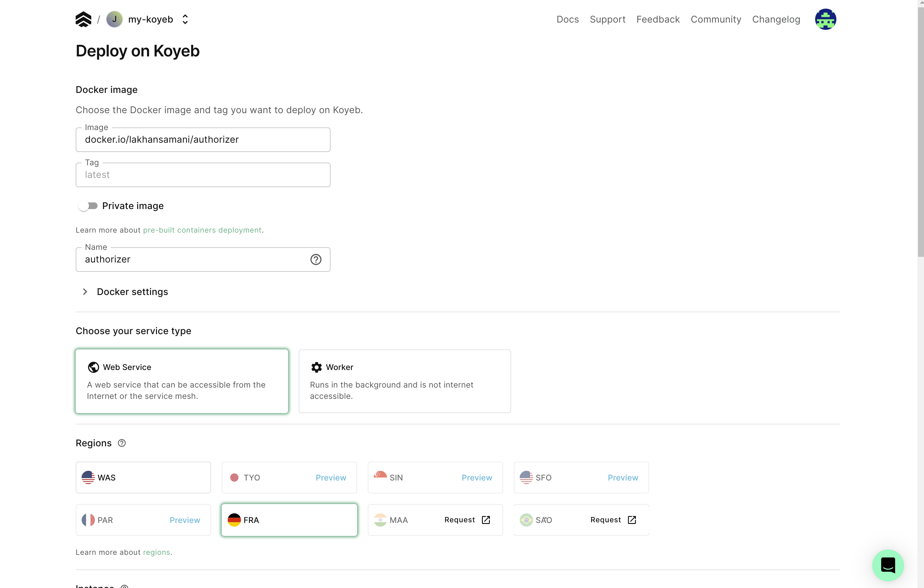Click the Regions help icon
Image resolution: width=924 pixels, height=588 pixels.
pyautogui.click(x=121, y=443)
